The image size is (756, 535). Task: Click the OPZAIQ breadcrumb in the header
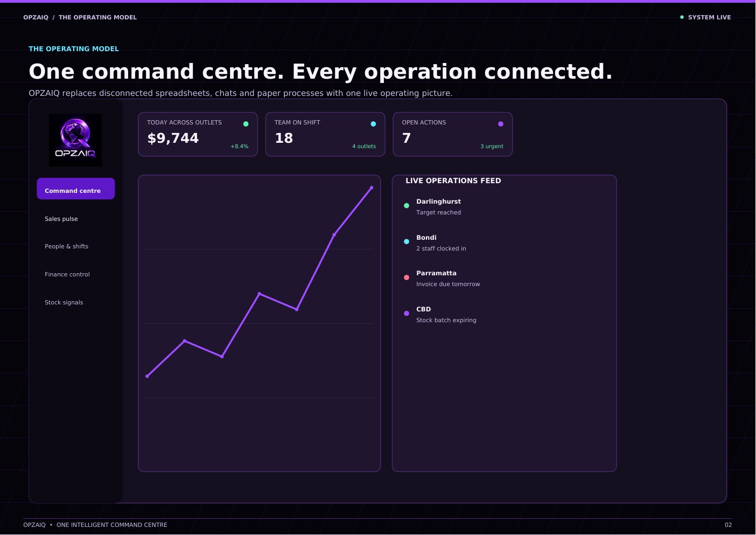click(36, 17)
